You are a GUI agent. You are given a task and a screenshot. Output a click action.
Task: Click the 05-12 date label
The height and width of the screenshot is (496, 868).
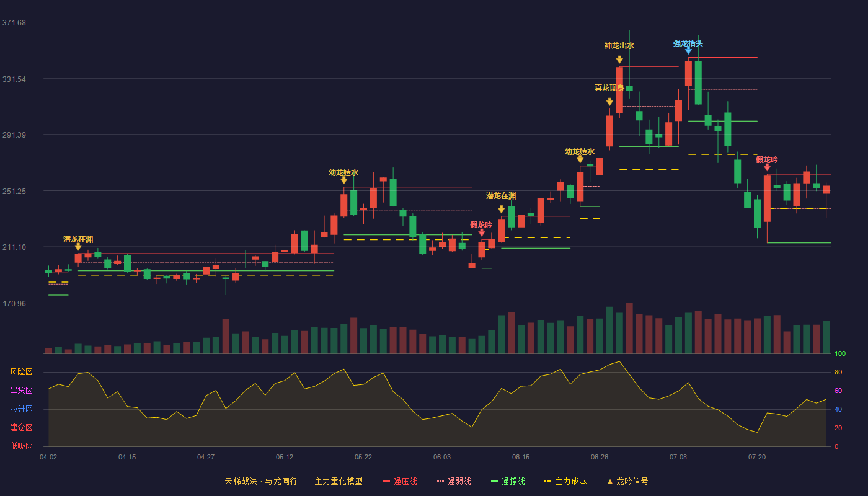(285, 457)
